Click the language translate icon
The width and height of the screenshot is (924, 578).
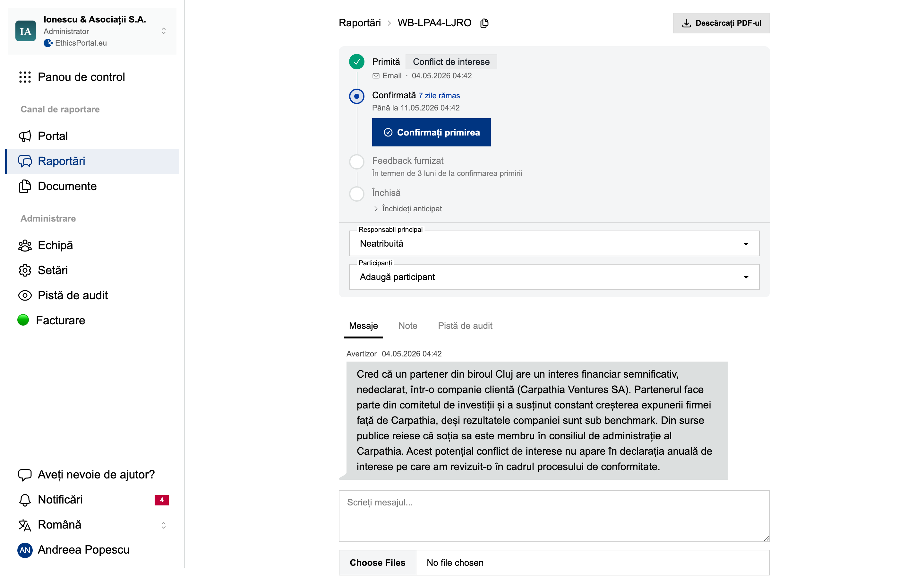point(25,525)
